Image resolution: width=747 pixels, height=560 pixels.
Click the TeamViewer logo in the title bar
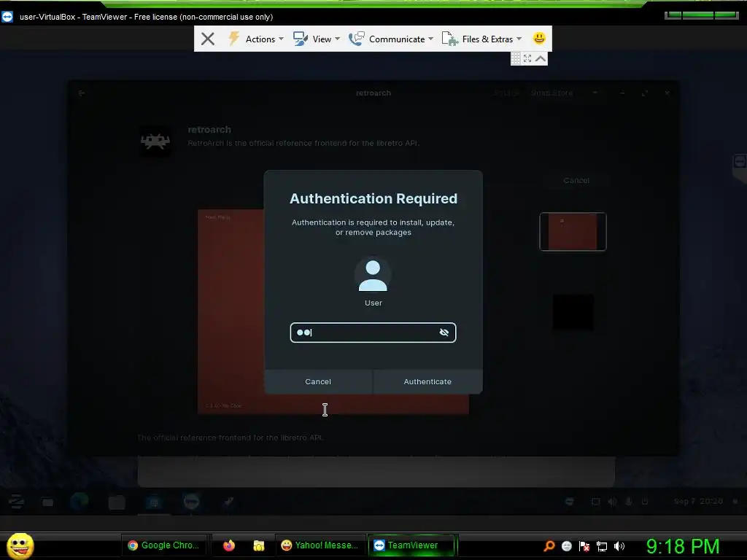[x=7, y=17]
